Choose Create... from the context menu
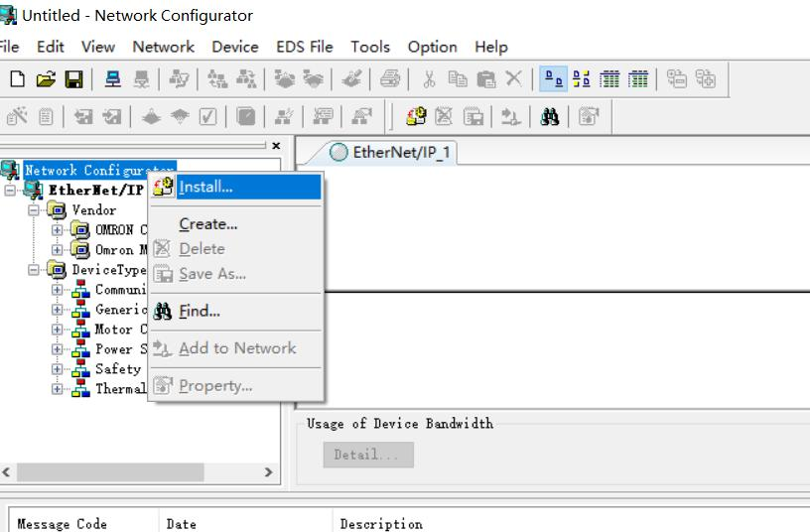 pos(207,224)
